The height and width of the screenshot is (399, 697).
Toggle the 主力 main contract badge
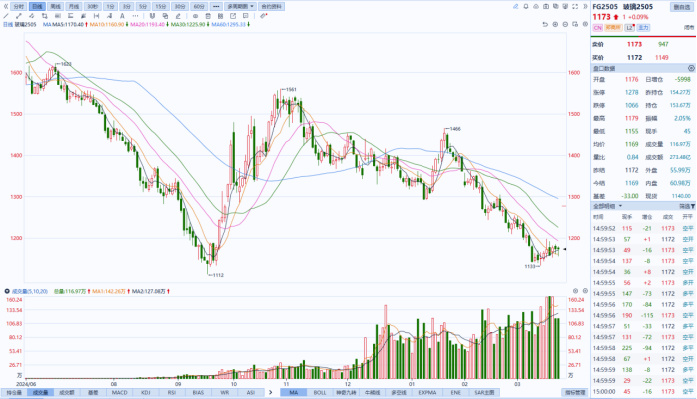pos(644,28)
